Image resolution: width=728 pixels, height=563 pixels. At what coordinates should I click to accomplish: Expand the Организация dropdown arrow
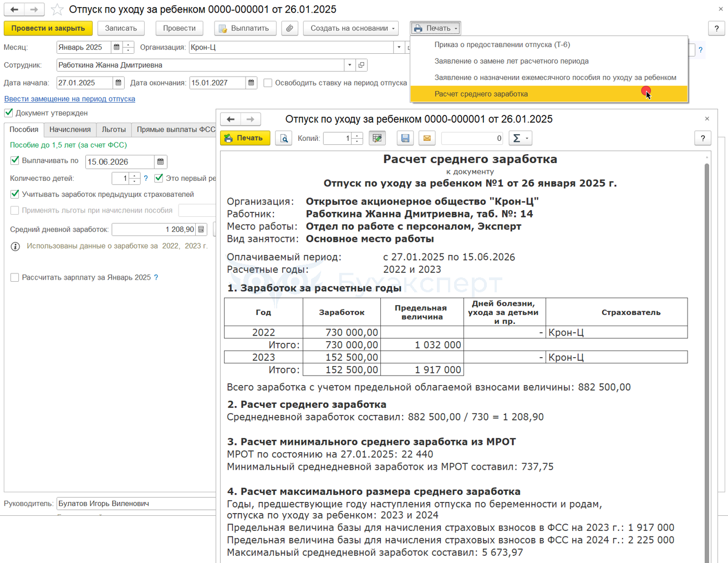(x=399, y=47)
